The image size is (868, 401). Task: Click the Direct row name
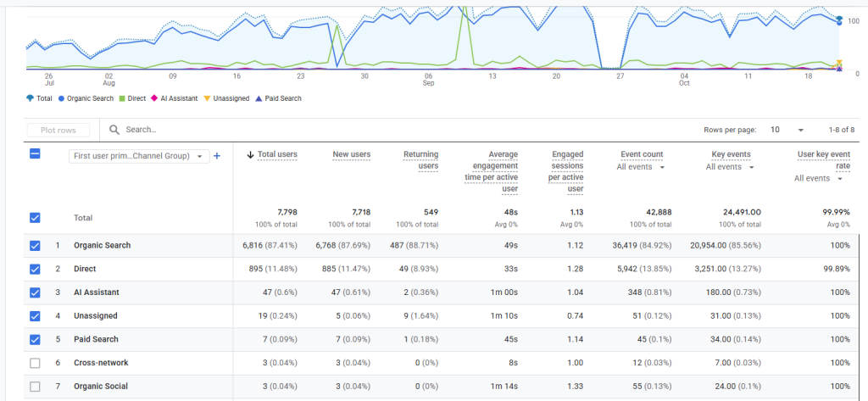pyautogui.click(x=85, y=269)
